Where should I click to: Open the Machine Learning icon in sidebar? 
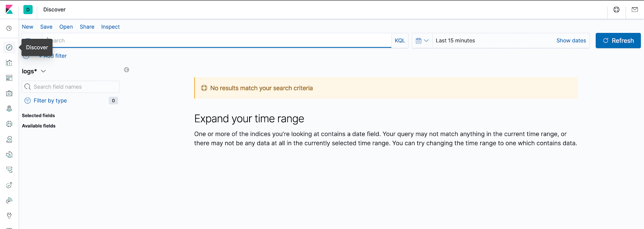point(9,124)
